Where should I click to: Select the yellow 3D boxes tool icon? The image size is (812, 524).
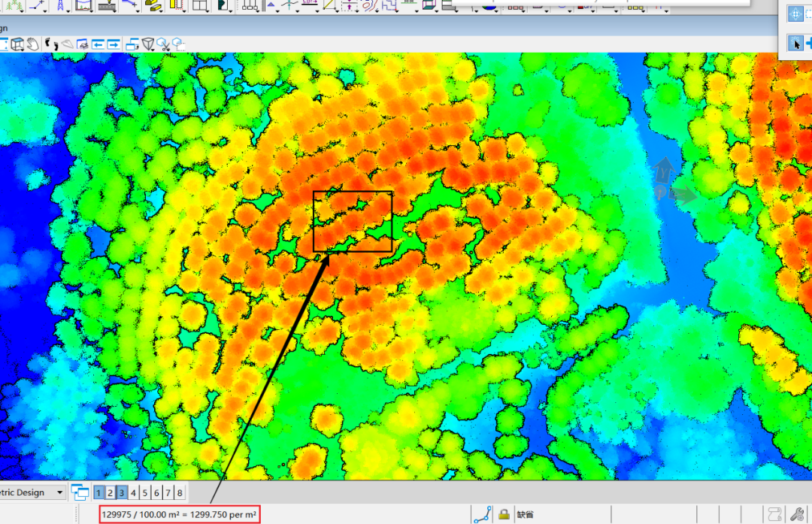coord(153,5)
